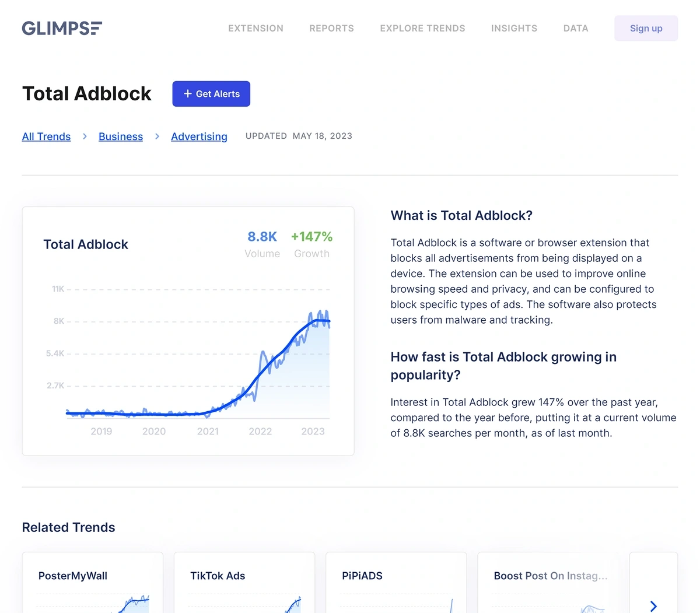This screenshot has width=700, height=613.
Task: Click the 2021 label on chart axis
Action: (x=208, y=432)
